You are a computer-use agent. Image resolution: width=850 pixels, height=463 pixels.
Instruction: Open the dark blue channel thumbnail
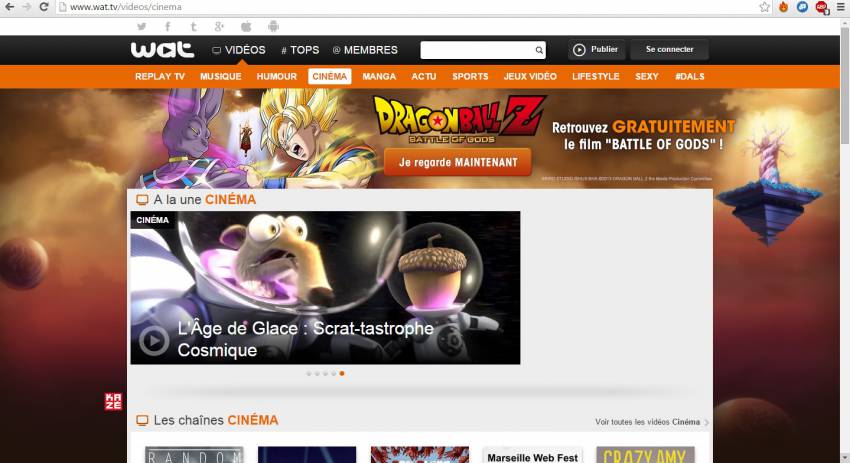(307, 454)
